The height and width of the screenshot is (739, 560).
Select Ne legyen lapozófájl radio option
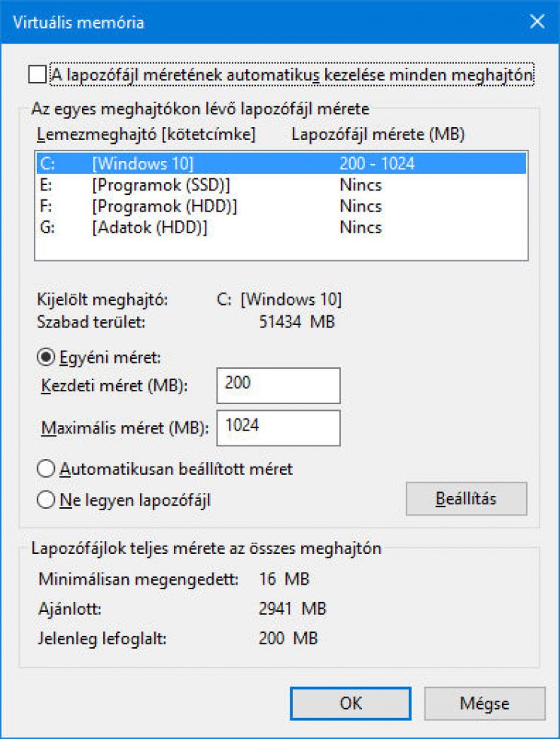click(x=46, y=500)
